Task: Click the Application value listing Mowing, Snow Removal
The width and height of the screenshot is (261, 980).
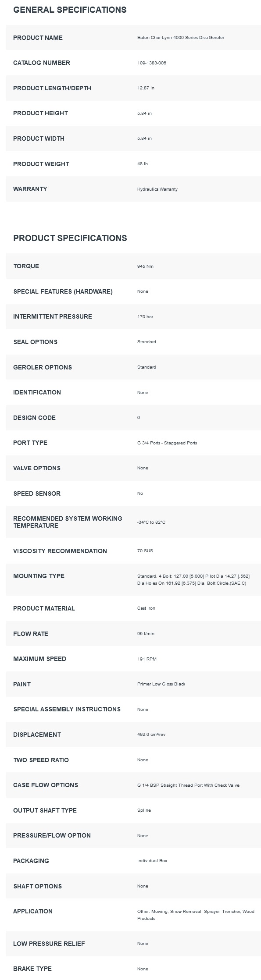Action: coord(196,915)
